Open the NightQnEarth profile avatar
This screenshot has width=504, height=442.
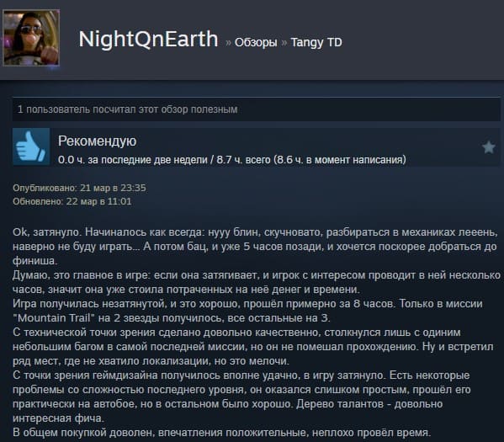click(31, 38)
